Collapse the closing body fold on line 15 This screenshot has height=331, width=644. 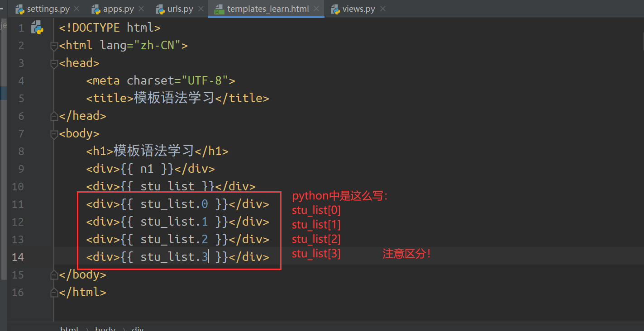click(54, 274)
